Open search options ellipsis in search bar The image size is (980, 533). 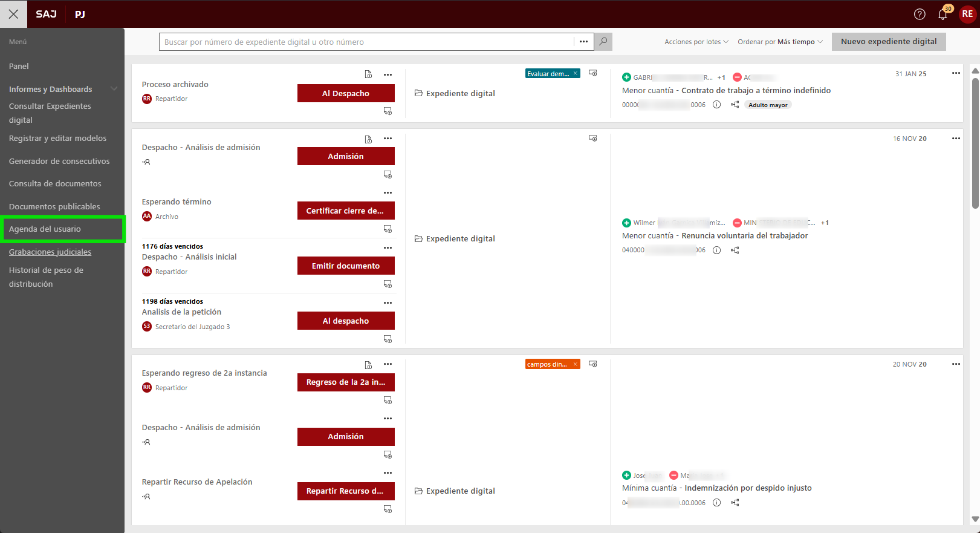583,42
